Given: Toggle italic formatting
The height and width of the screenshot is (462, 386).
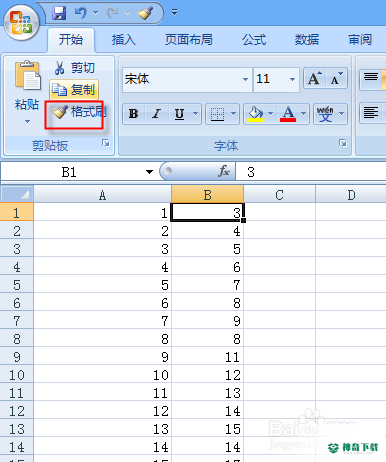Looking at the screenshot, I should tap(156, 114).
